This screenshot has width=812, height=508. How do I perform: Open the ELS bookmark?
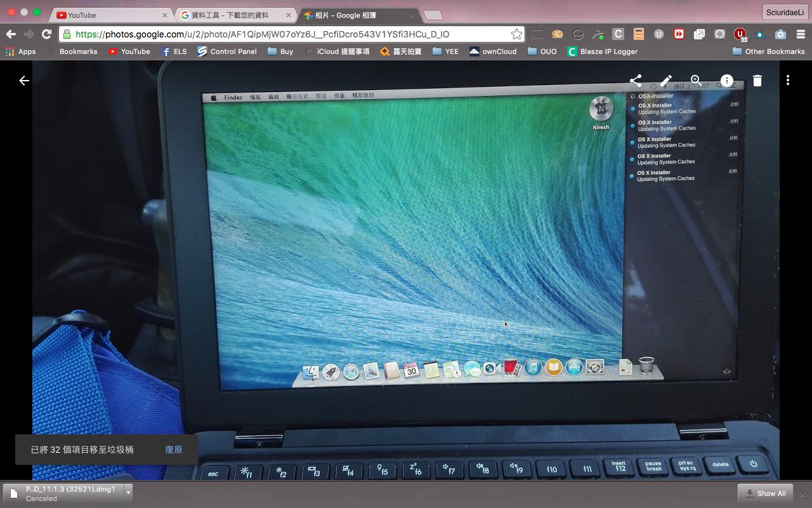tap(174, 51)
